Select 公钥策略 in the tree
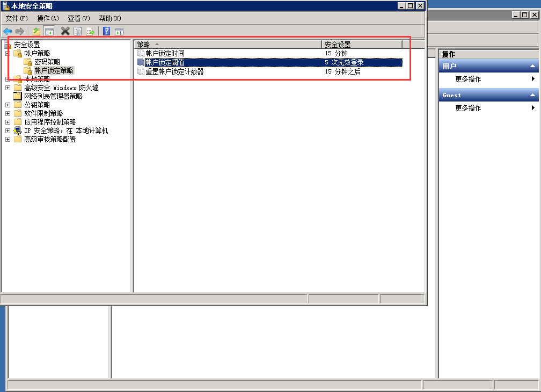Image resolution: width=541 pixels, height=392 pixels. point(37,105)
